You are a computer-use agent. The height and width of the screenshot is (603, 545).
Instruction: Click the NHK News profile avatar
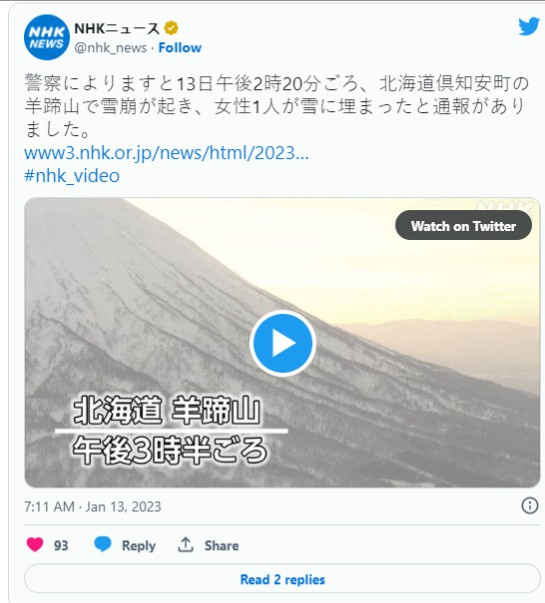[47, 37]
